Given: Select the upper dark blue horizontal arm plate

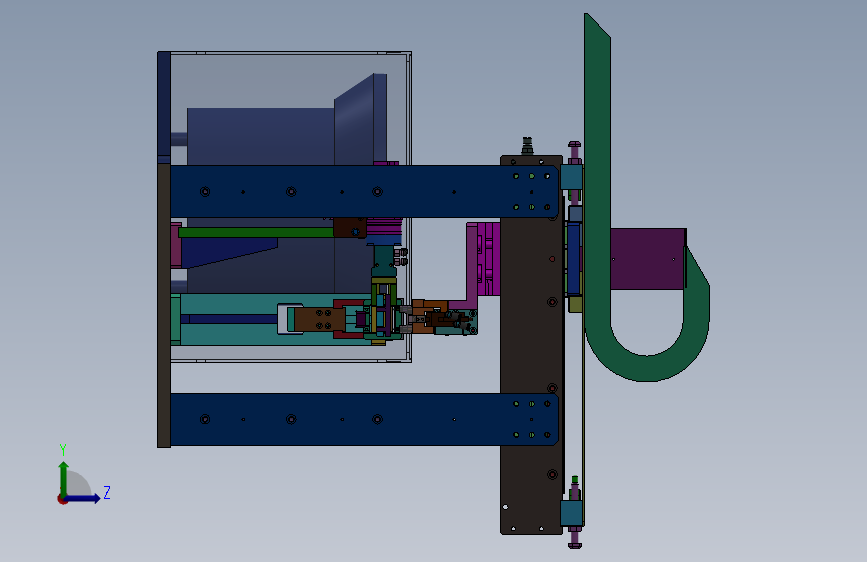Looking at the screenshot, I should click(x=364, y=191).
